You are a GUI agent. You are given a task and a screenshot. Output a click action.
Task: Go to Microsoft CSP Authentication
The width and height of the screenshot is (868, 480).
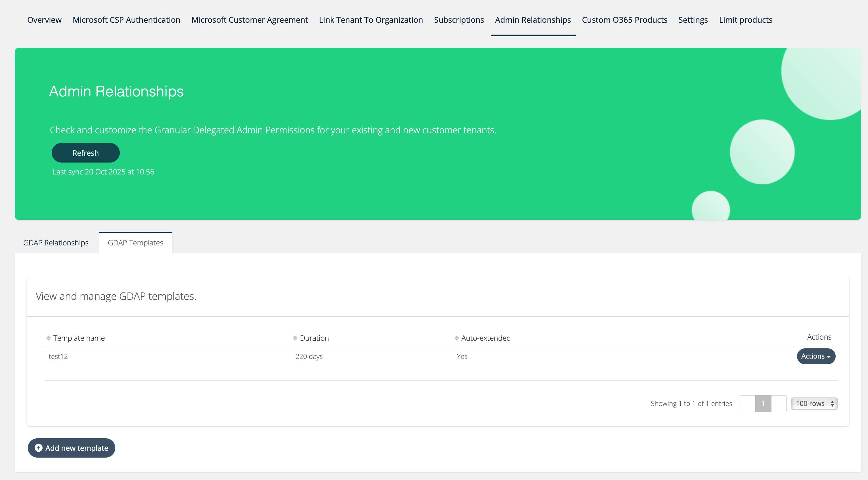click(126, 20)
